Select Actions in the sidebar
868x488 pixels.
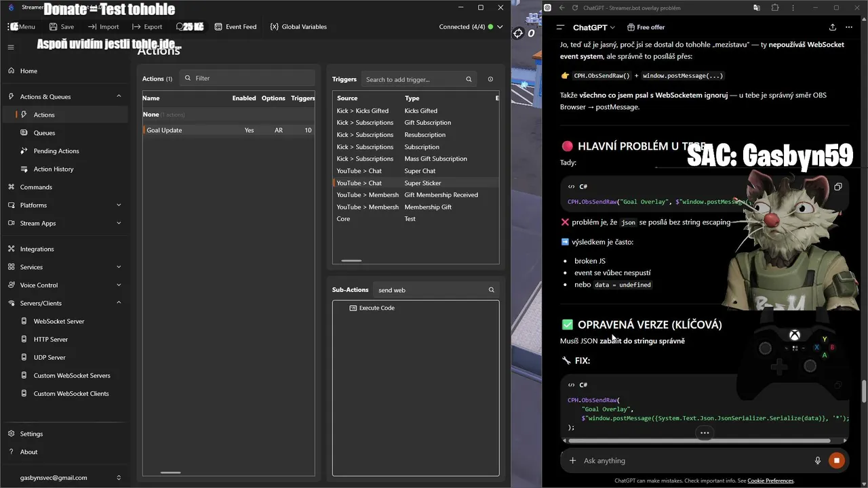coord(44,115)
